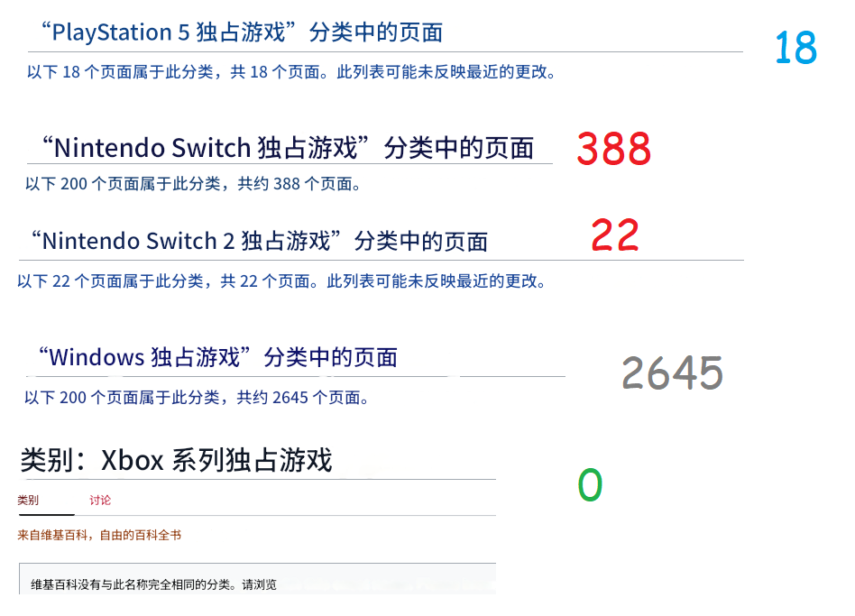Click the Xbox 系列独占游戏 page title
This screenshot has width=855, height=616.
coord(178,459)
